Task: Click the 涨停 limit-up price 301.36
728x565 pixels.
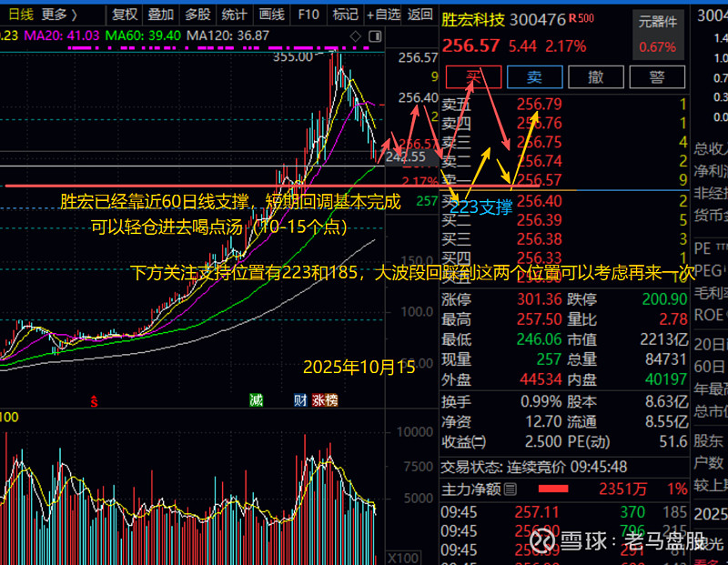Action: point(539,299)
